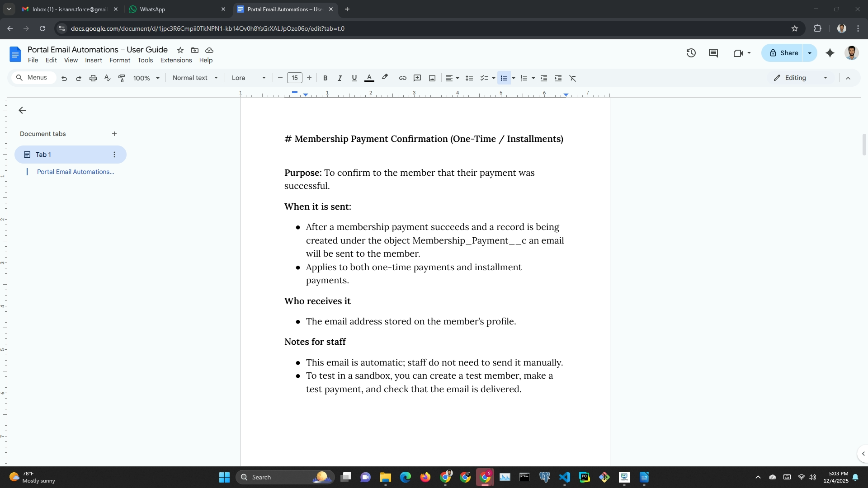Screen dimensions: 868x488
Task: Expand the Normal text style dropdown
Action: [195, 78]
